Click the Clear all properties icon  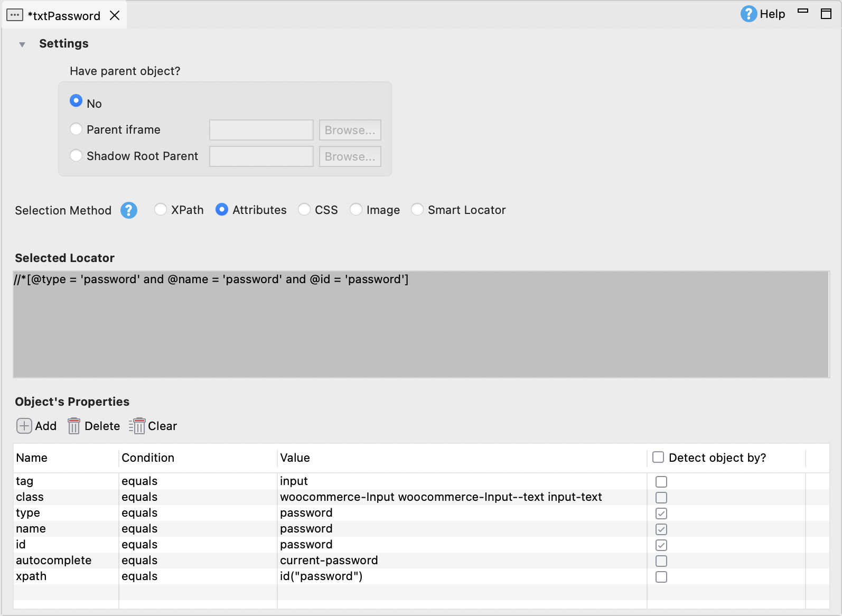click(x=137, y=426)
